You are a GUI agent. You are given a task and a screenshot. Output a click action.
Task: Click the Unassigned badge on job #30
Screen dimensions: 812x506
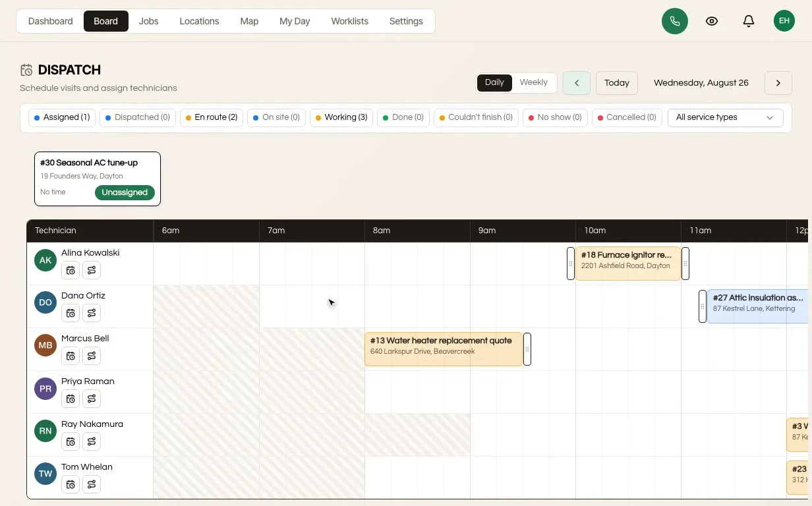coord(125,192)
